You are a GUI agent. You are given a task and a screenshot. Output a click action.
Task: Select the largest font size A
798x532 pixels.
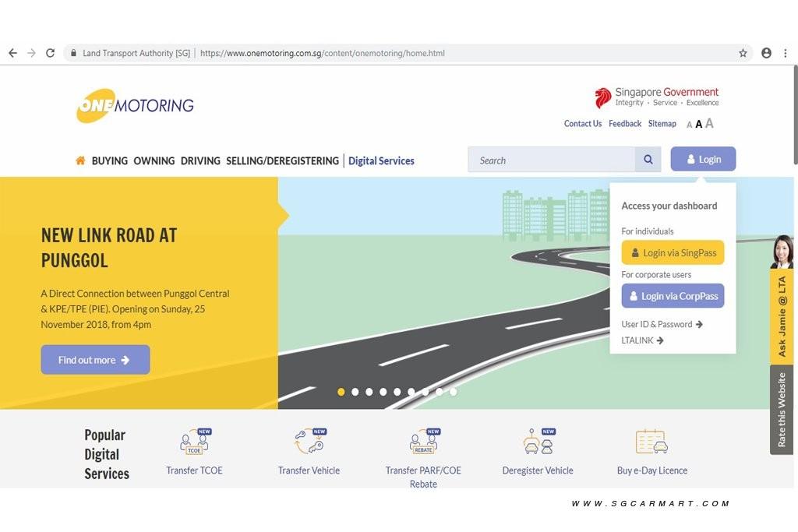coord(709,123)
